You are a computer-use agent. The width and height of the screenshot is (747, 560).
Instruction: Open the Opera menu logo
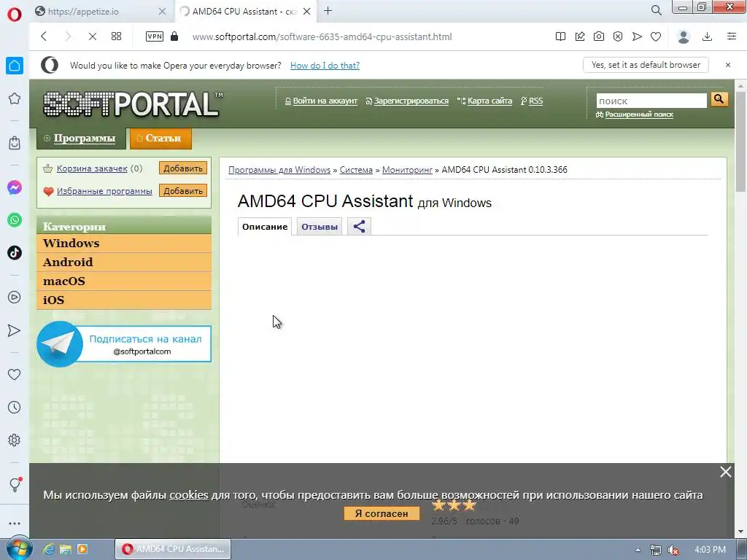[15, 15]
